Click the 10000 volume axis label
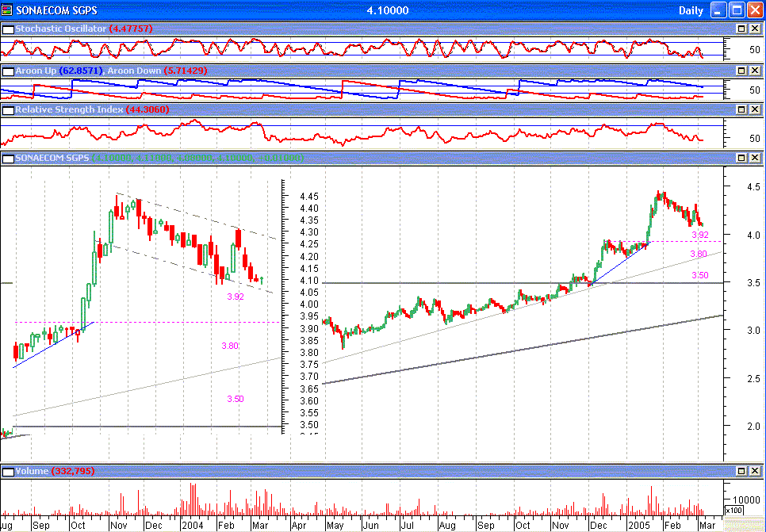The width and height of the screenshot is (766, 532). coord(746,499)
